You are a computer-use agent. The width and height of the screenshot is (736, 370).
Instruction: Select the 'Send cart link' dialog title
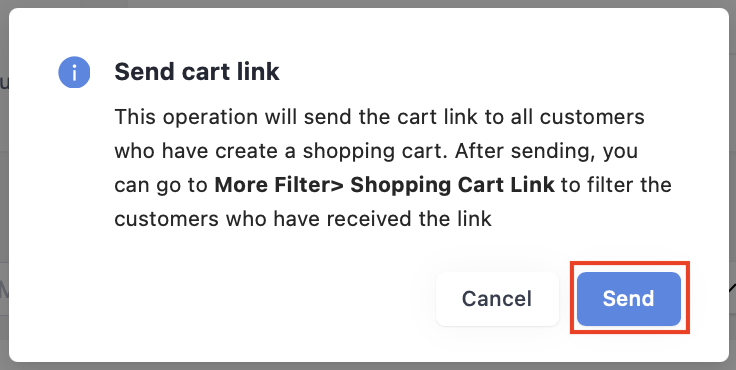click(x=197, y=72)
